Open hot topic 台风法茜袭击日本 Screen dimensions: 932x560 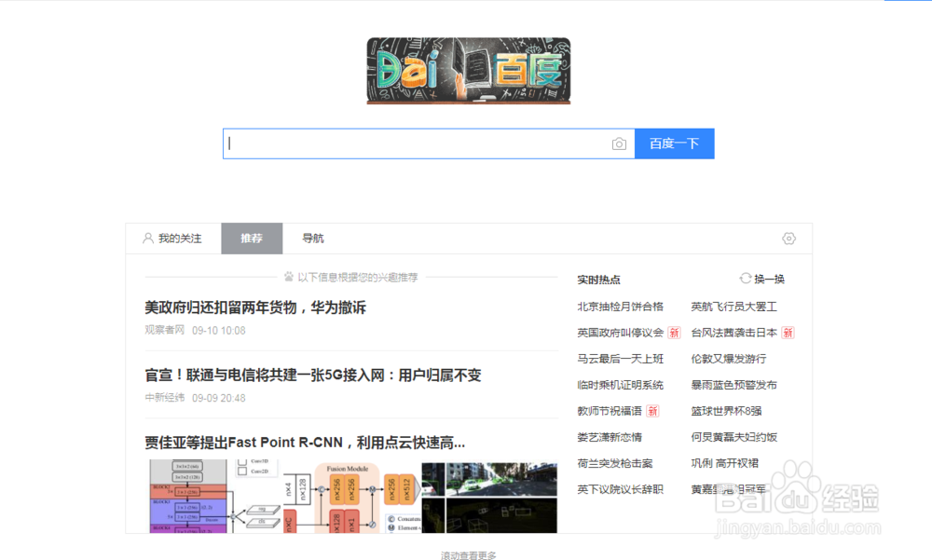(x=733, y=333)
